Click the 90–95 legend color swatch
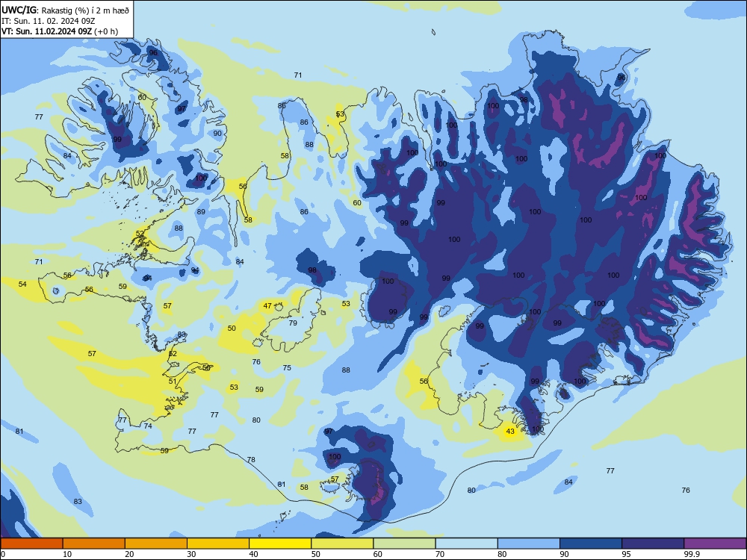The image size is (747, 560). pos(591,544)
